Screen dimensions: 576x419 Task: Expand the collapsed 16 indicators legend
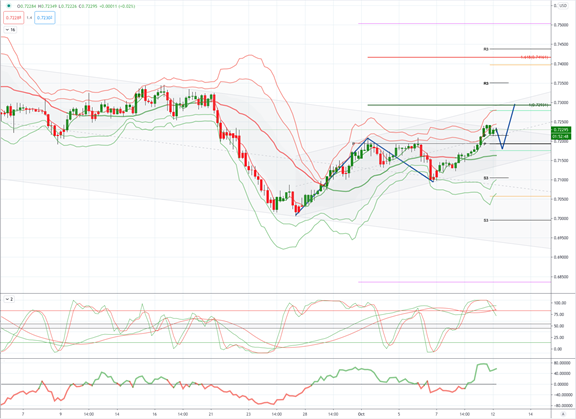point(10,30)
